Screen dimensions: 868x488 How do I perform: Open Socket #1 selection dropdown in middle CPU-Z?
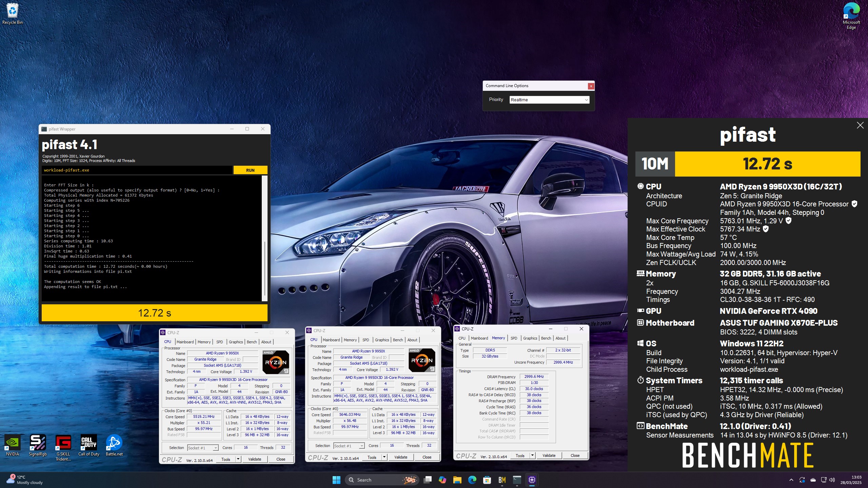(349, 446)
